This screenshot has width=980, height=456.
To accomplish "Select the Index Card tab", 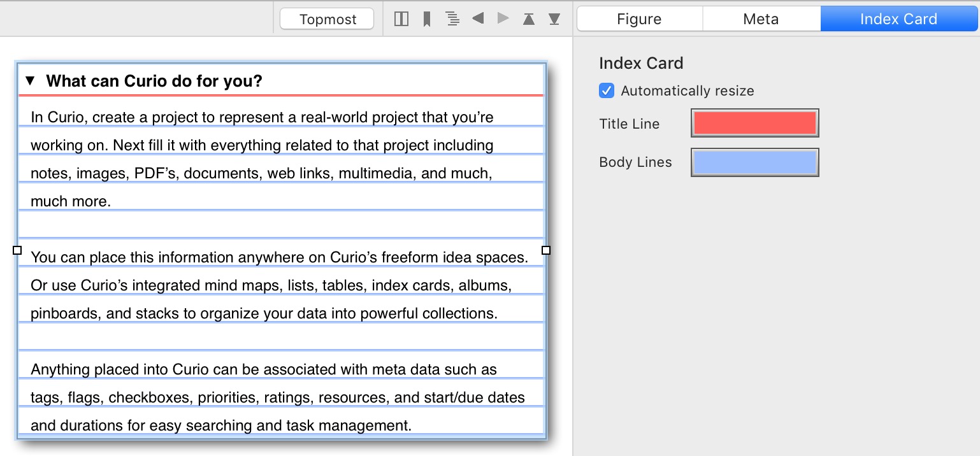I will [x=898, y=19].
